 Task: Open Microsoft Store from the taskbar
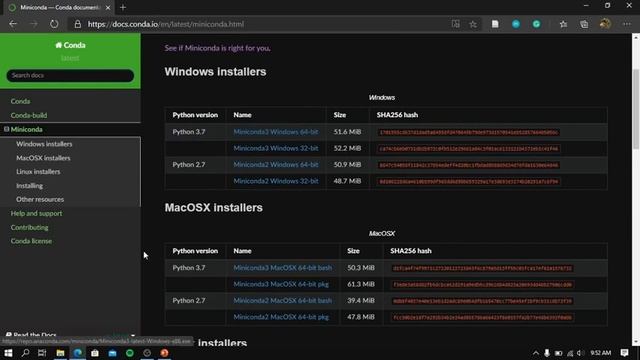(x=95, y=353)
